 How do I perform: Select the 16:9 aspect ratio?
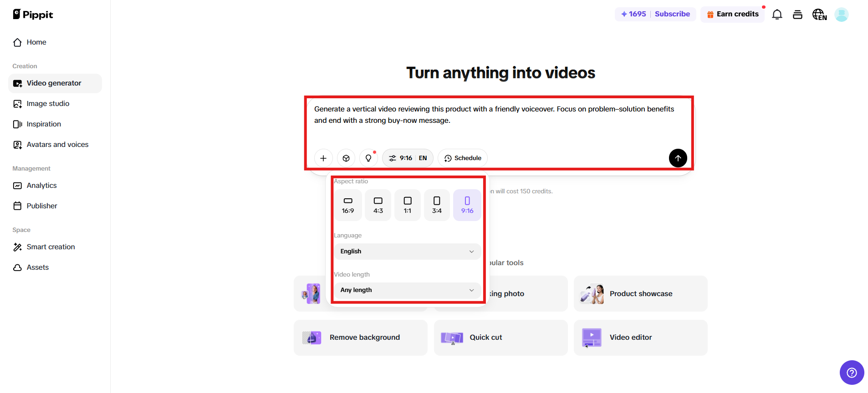(348, 205)
